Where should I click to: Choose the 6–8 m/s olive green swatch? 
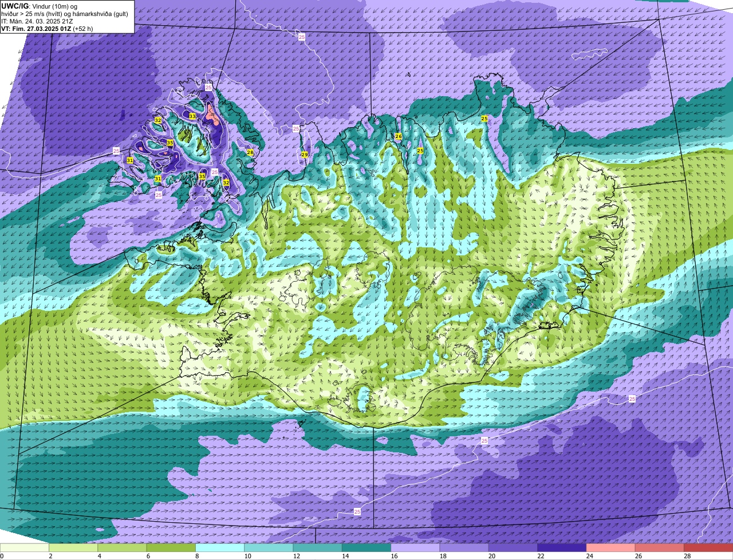(x=171, y=548)
